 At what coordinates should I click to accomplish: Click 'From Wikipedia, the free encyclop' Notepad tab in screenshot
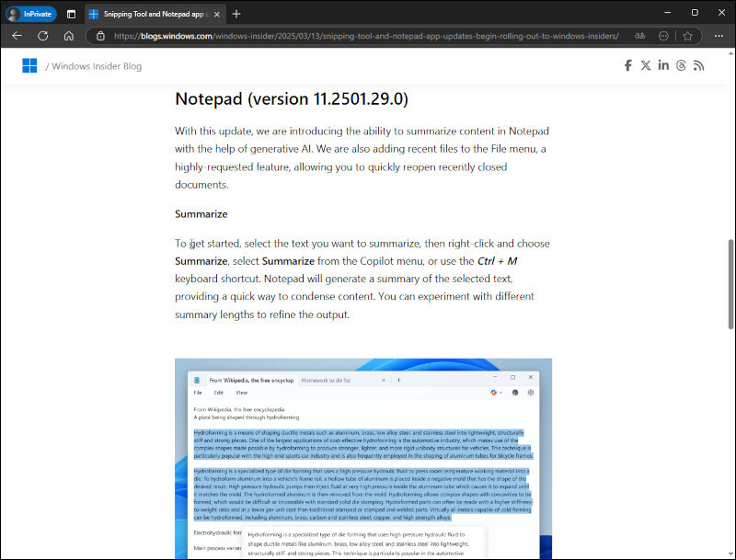pos(251,381)
